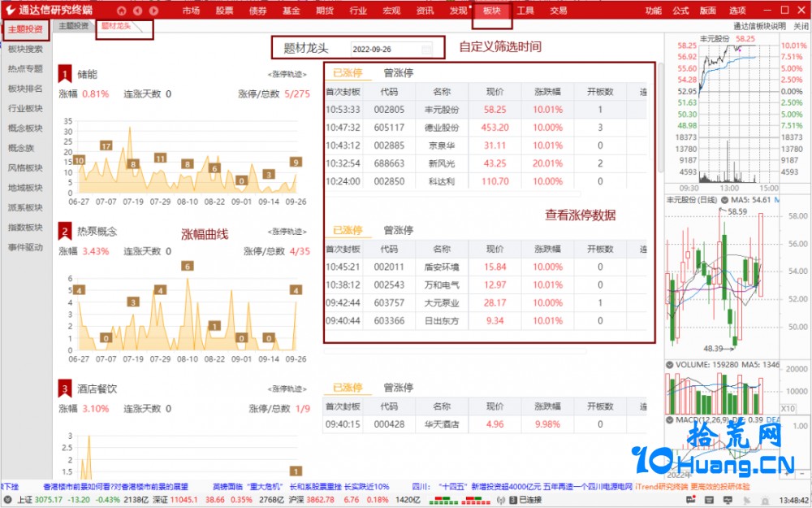Open the 选项 menu

click(737, 11)
